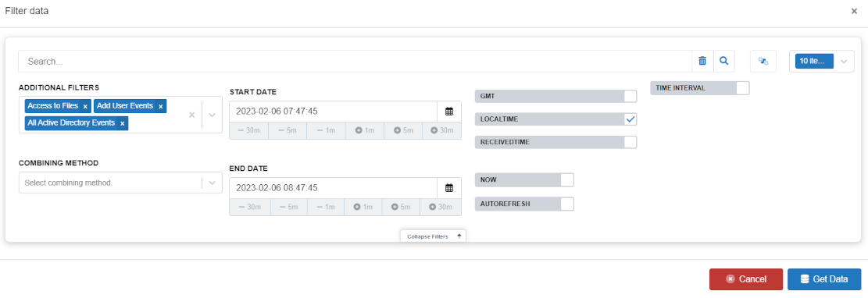Screen dimensions: 868x298
Task: Remove All Active Directory Events tag
Action: (x=123, y=123)
